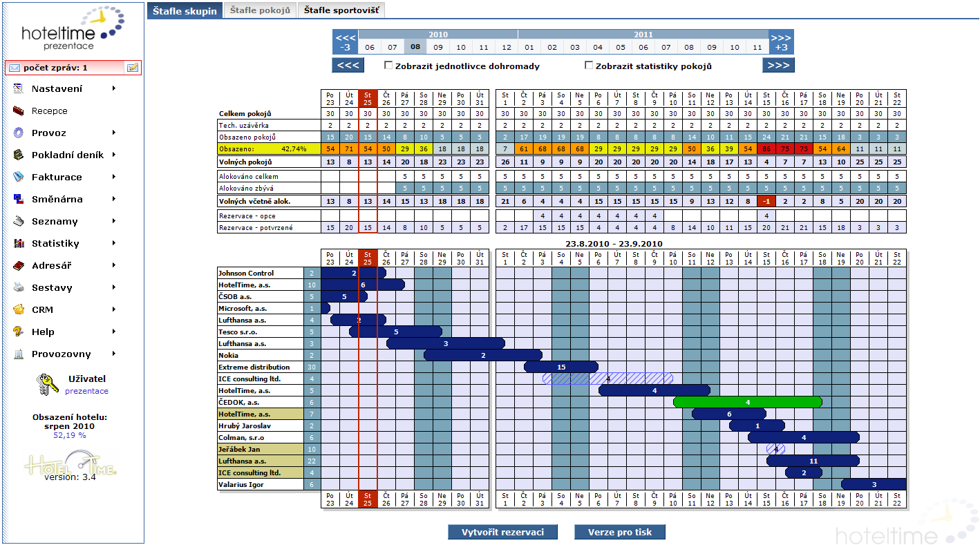Click the Tesco s.r.o. reservation bar
This screenshot has width=980, height=545.
(395, 332)
